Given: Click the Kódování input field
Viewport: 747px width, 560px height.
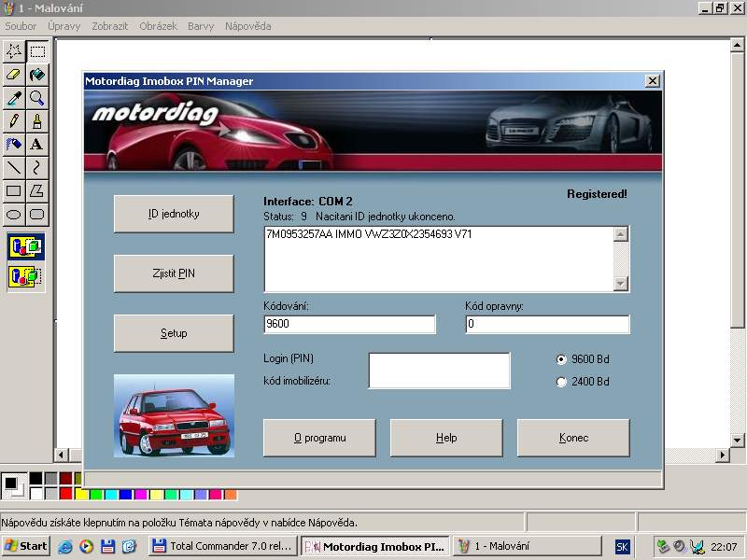Looking at the screenshot, I should tap(349, 324).
